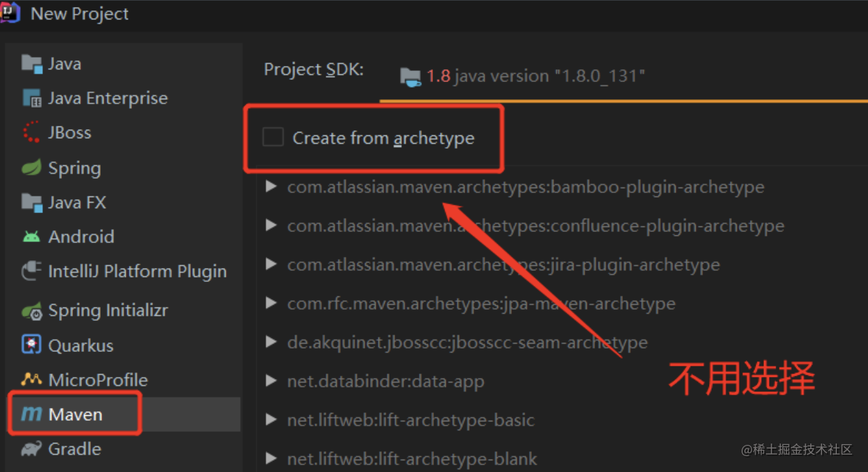Select de.akquinet.jbosscc:jbosscc-seam-archetype text
This screenshot has height=472, width=868.
(467, 343)
